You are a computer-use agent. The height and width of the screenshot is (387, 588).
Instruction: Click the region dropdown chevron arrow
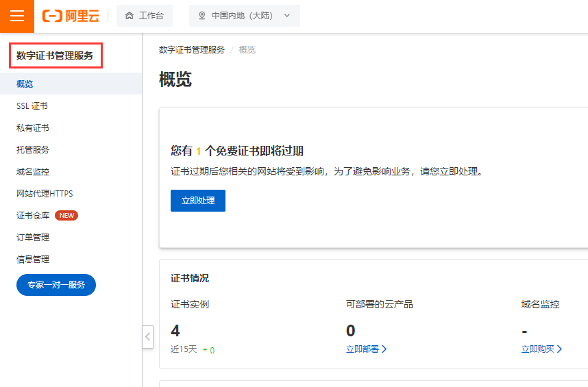[x=287, y=16]
